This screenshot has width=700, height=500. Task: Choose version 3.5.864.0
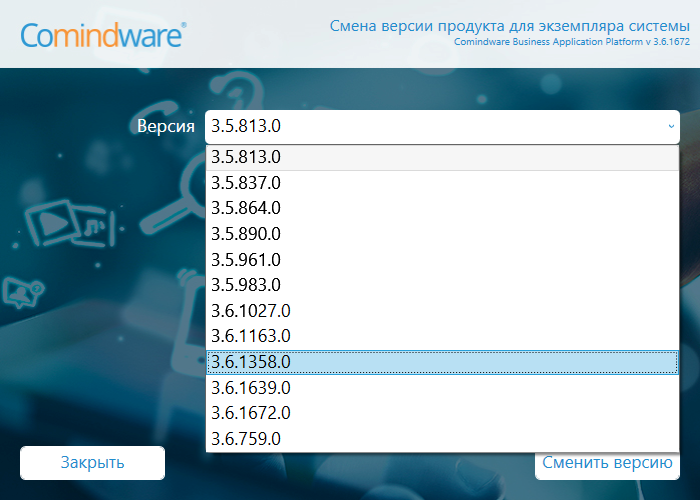point(442,208)
